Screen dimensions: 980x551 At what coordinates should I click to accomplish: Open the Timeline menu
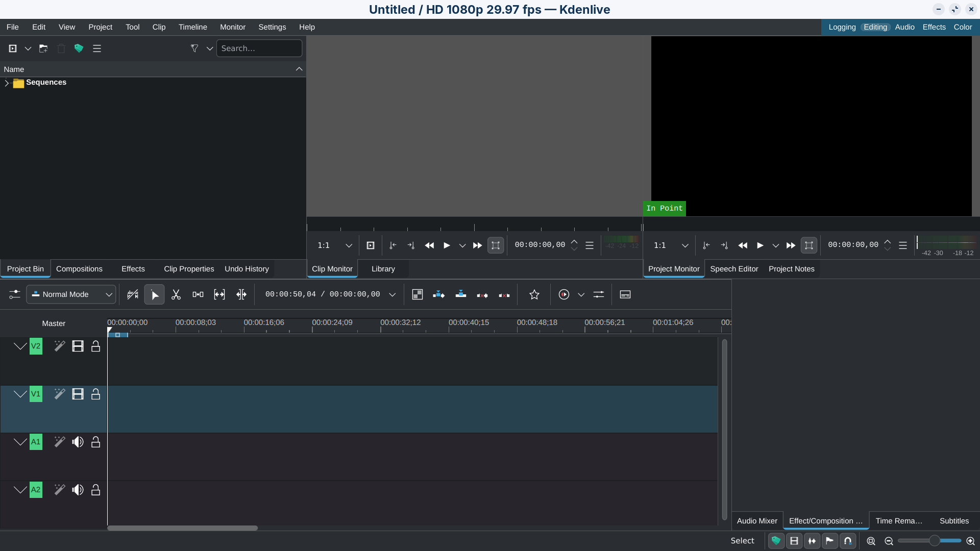[193, 27]
